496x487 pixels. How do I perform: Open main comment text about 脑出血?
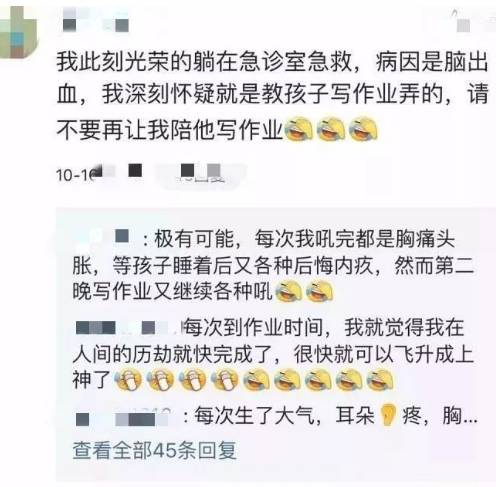coord(272,95)
